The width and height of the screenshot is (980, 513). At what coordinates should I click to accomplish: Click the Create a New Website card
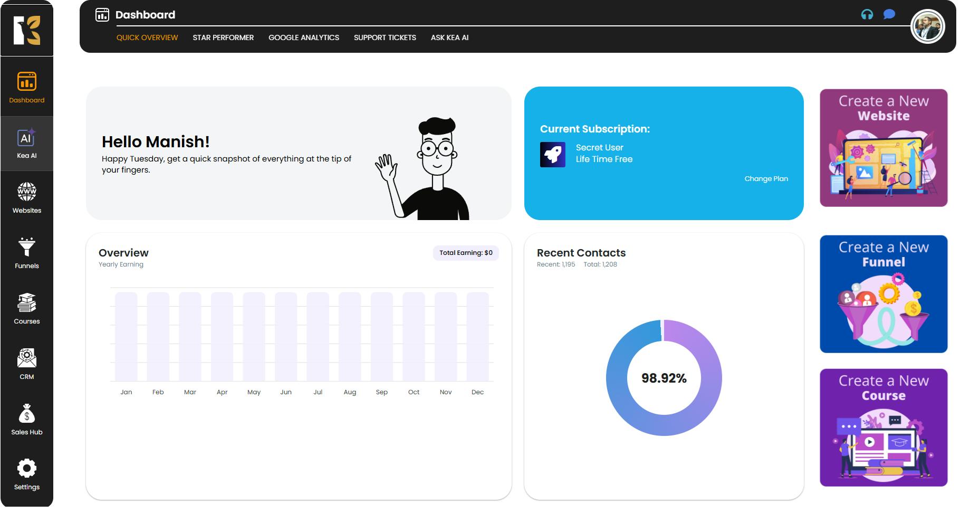883,148
